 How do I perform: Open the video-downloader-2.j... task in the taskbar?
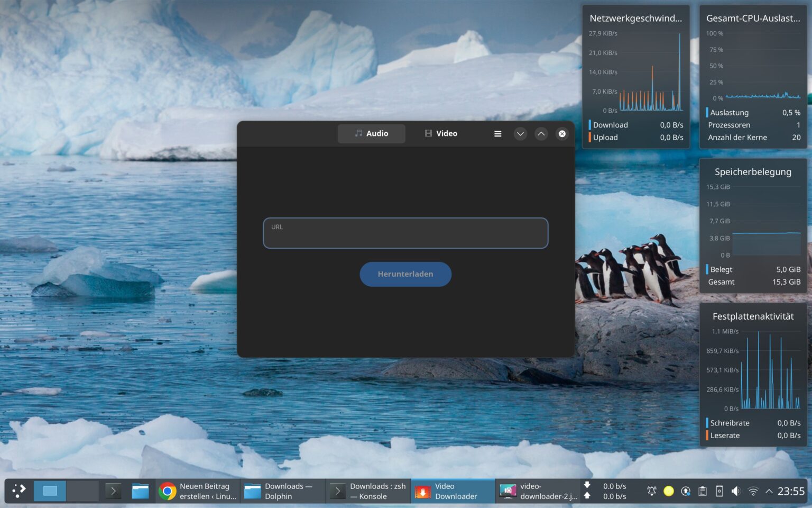click(x=538, y=491)
